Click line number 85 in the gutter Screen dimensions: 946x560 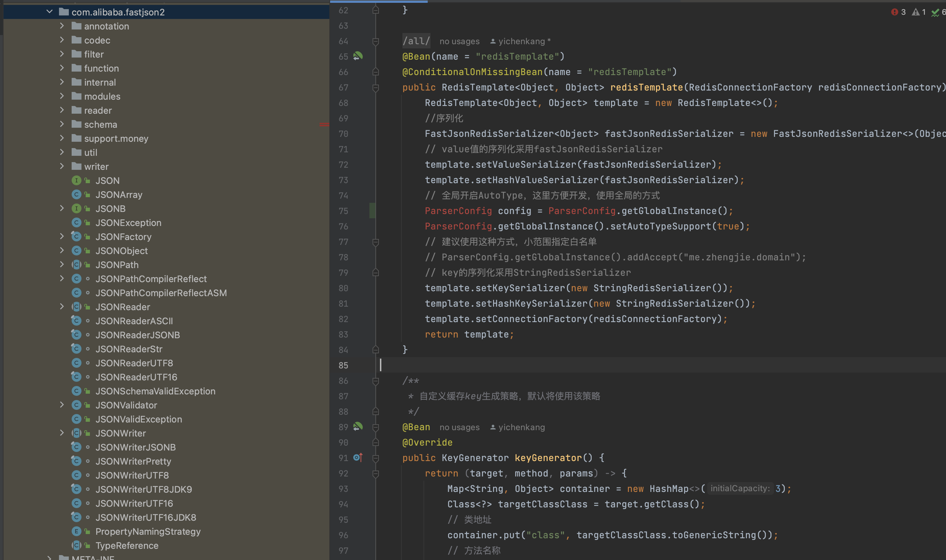[x=343, y=365]
